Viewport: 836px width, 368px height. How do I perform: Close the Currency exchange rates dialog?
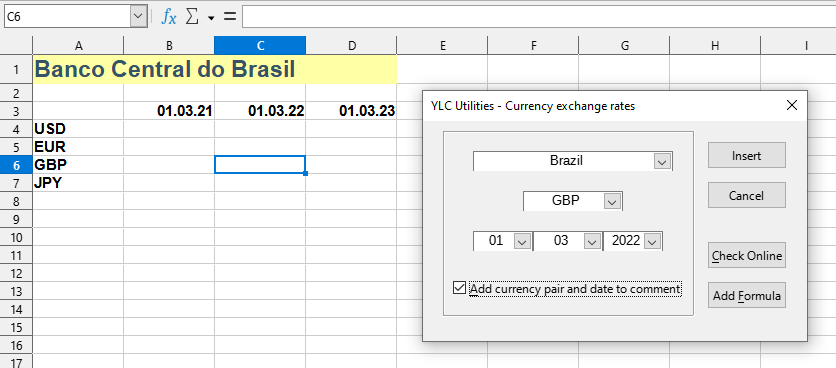(x=792, y=106)
